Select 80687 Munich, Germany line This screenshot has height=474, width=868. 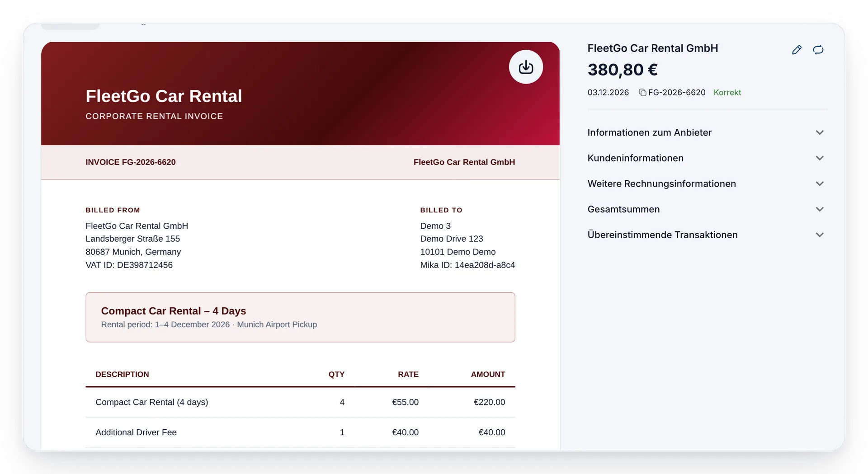tap(133, 252)
